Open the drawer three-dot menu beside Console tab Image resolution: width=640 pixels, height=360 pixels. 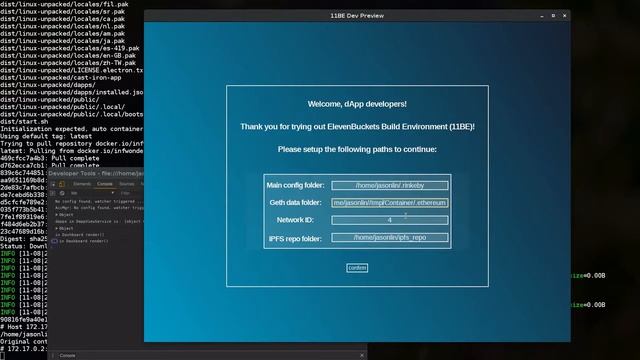point(53,356)
